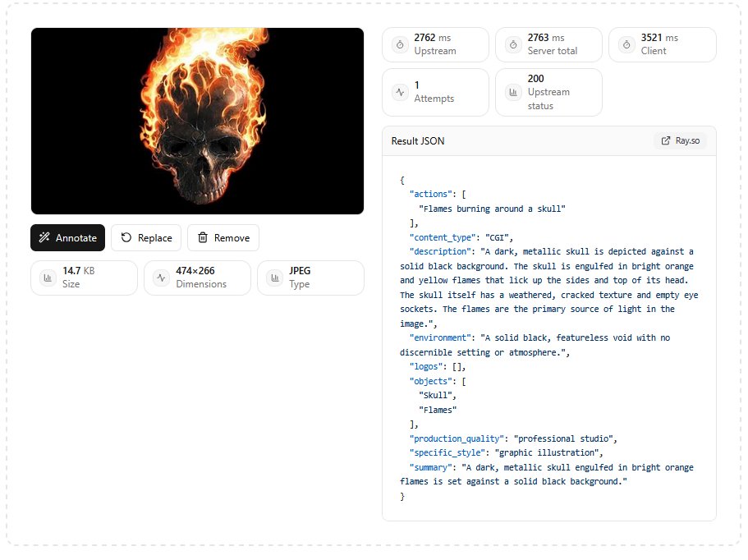Click the bar chart icon beside JPEG Type

275,278
